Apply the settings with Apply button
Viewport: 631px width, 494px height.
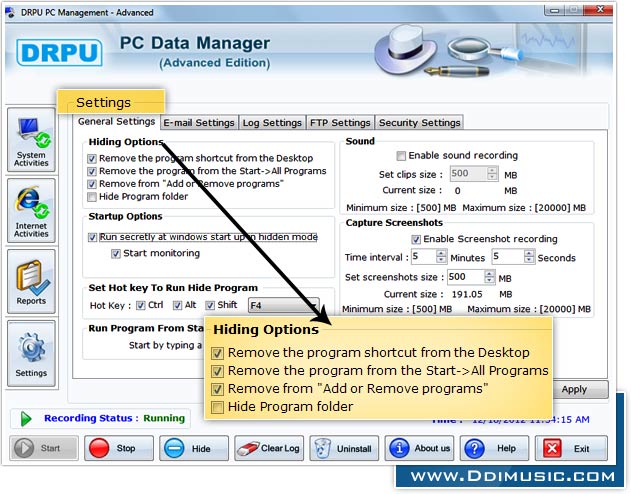(x=579, y=389)
